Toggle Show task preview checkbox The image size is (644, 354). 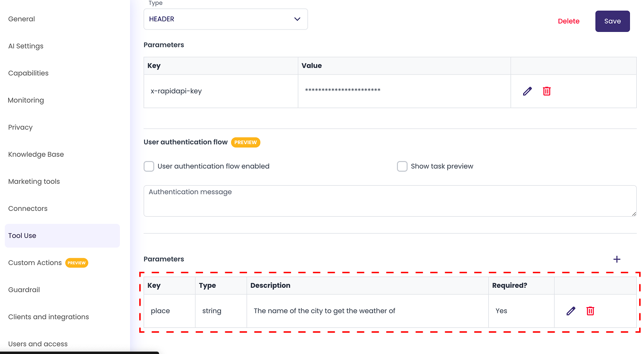pos(402,166)
